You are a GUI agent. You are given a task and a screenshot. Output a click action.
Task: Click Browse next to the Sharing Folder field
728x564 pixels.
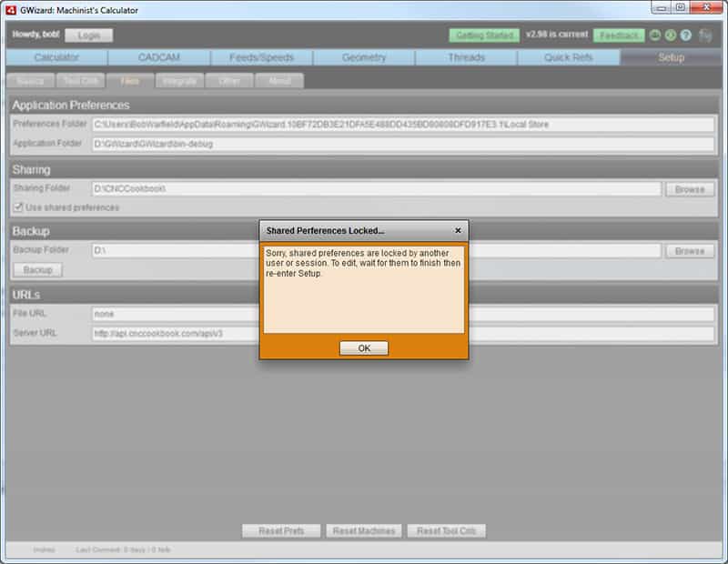coord(690,188)
